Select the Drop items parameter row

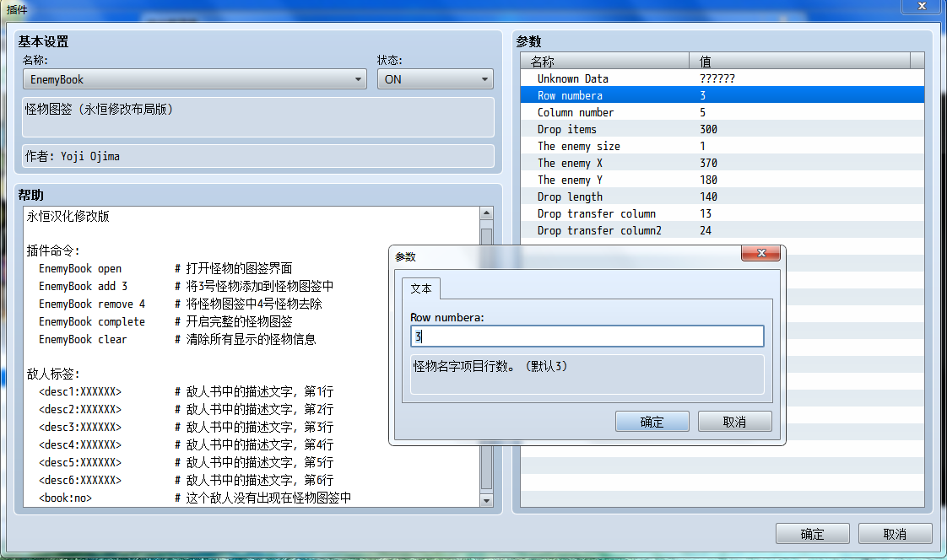(x=722, y=129)
